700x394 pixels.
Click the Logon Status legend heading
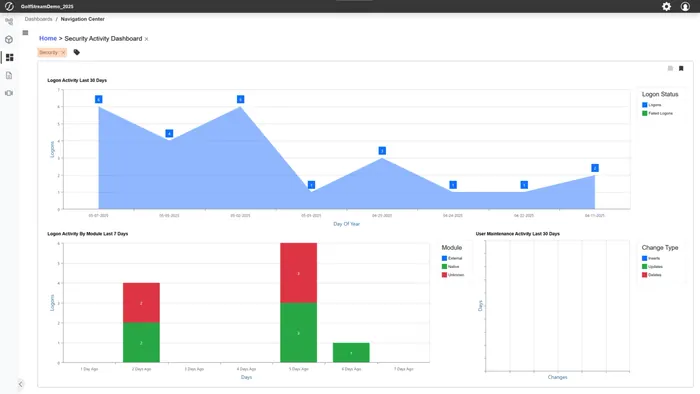pos(660,94)
